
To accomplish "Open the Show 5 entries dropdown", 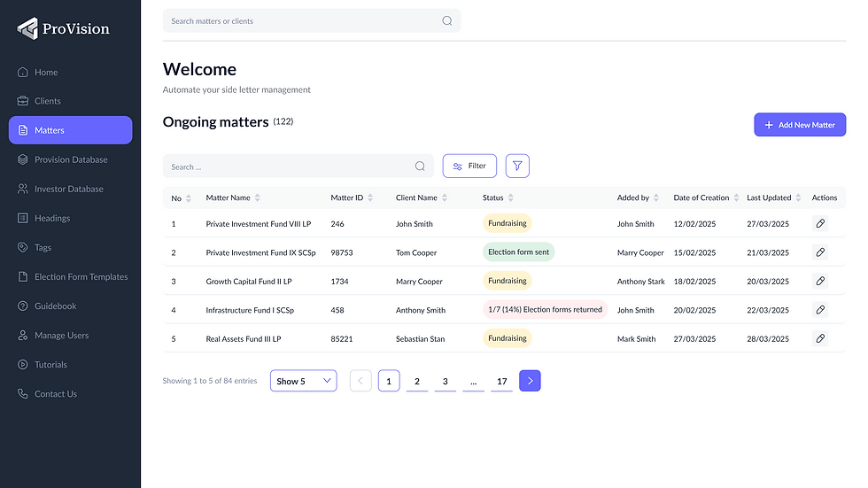I will (303, 381).
